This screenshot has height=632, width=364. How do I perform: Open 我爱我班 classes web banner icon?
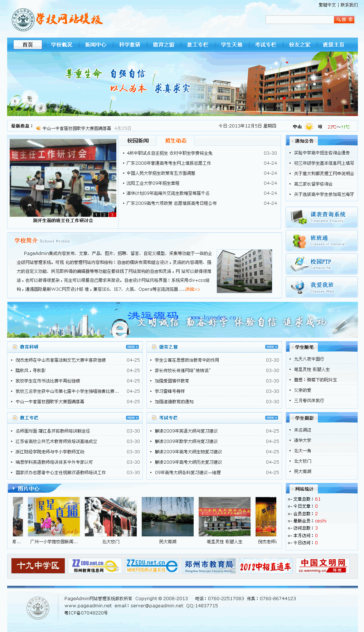pos(321,287)
